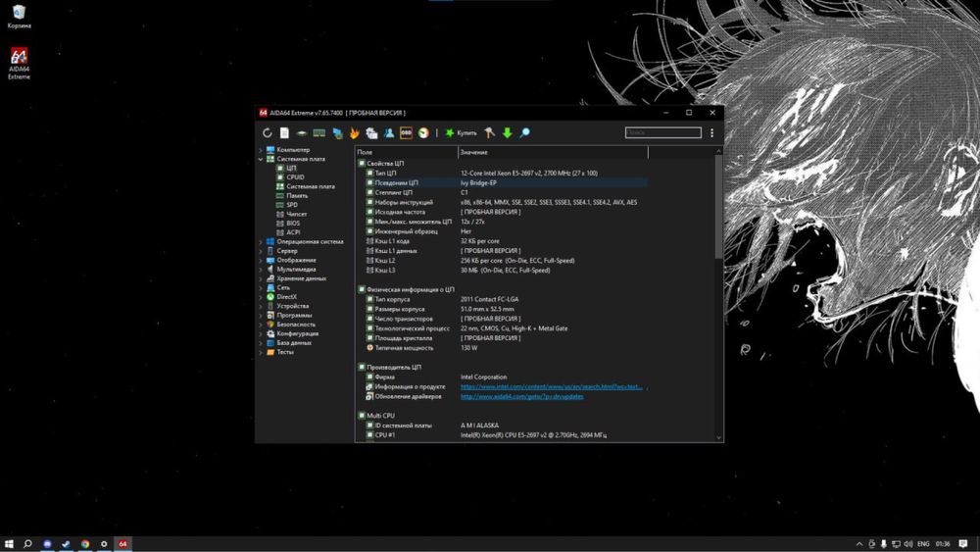This screenshot has height=552, width=980.
Task: Open Chrome from the taskbar
Action: (x=85, y=544)
